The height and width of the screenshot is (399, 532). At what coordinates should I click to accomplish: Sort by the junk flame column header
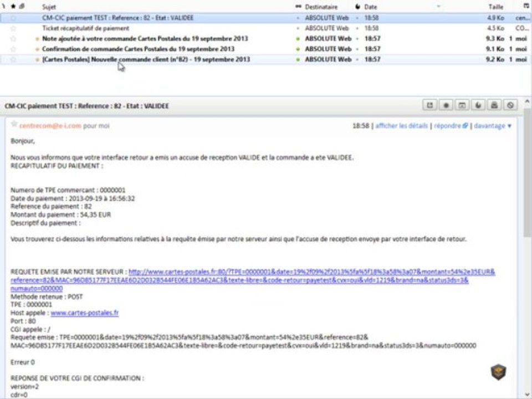tap(357, 7)
